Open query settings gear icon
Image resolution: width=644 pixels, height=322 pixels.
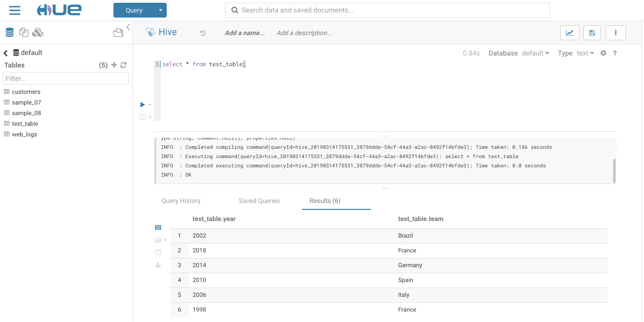(x=603, y=53)
